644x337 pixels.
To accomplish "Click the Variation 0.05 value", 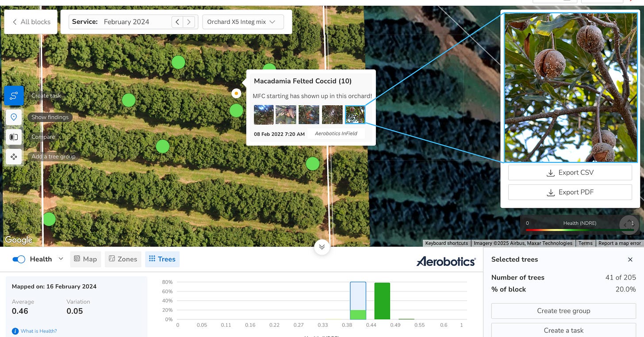I will pos(75,311).
